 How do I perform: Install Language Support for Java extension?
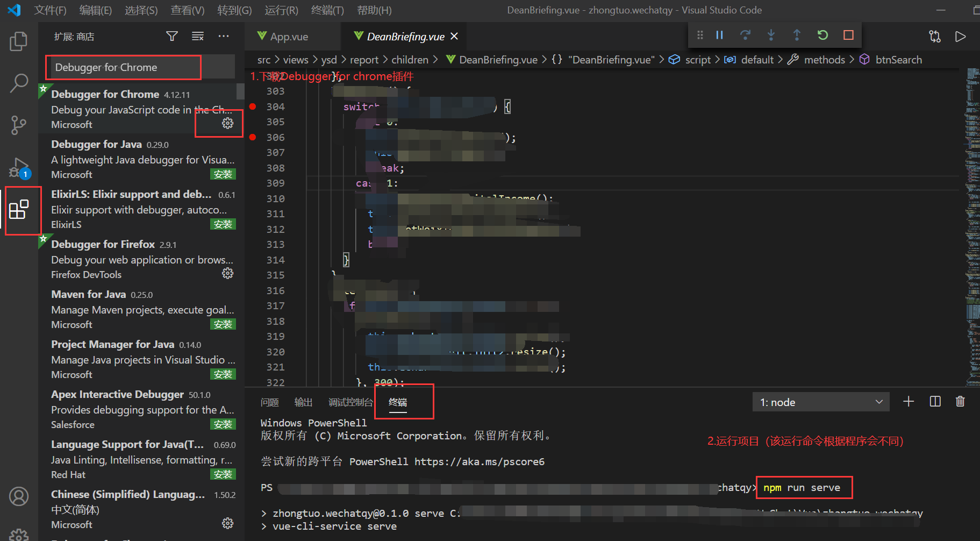click(223, 474)
